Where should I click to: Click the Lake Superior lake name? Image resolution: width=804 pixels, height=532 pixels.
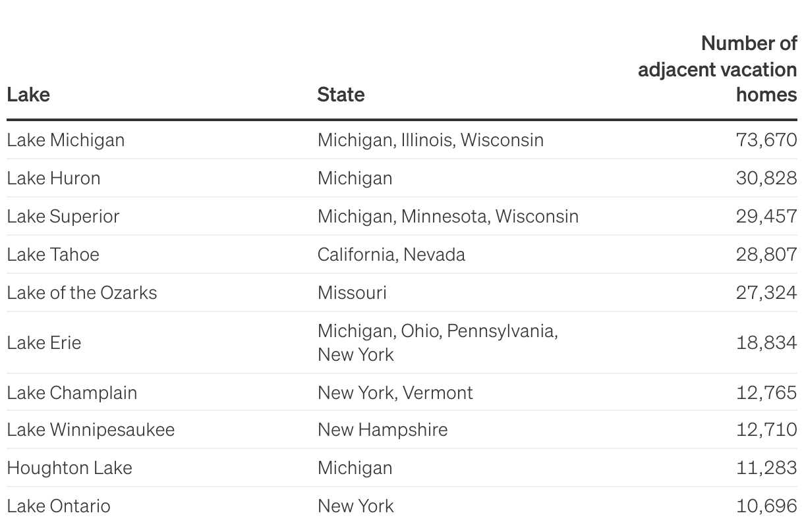tap(63, 216)
